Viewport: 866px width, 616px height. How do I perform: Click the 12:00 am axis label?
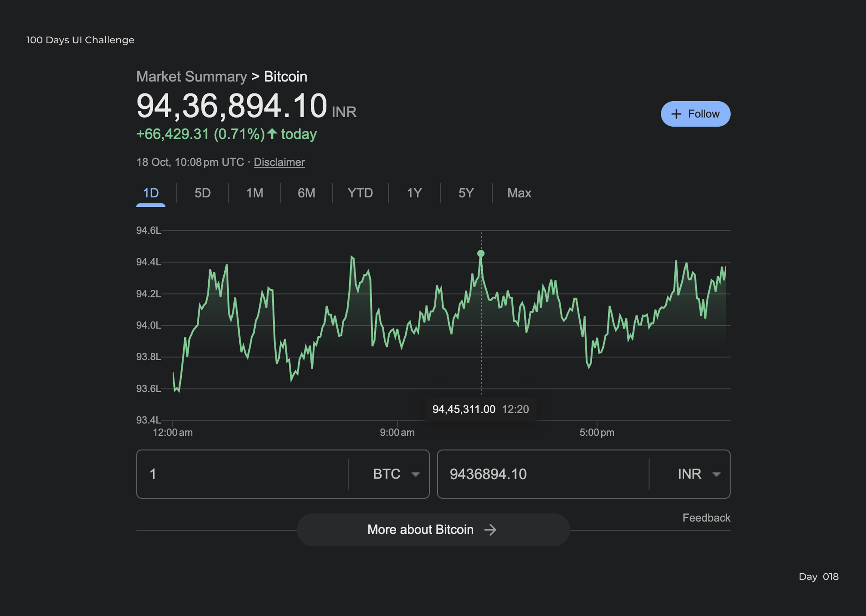tap(173, 433)
